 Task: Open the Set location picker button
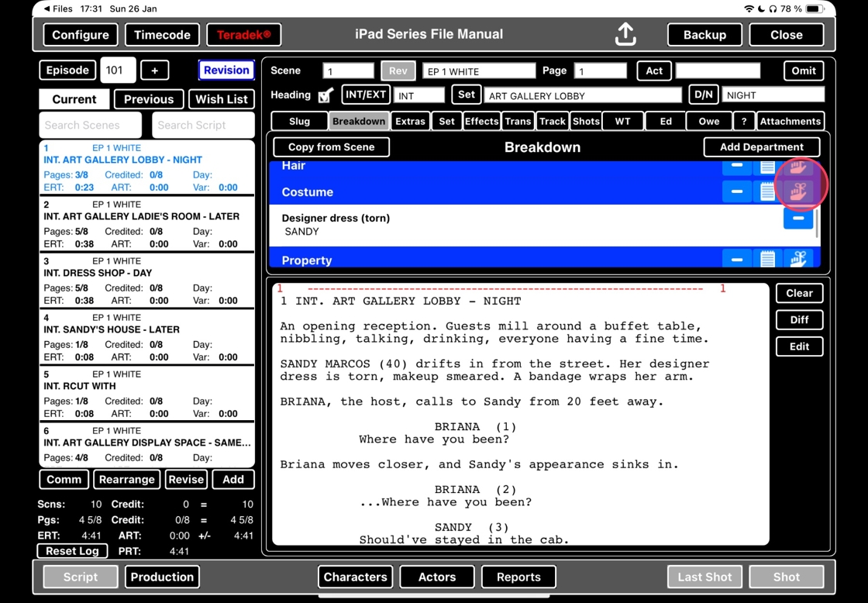coord(466,95)
